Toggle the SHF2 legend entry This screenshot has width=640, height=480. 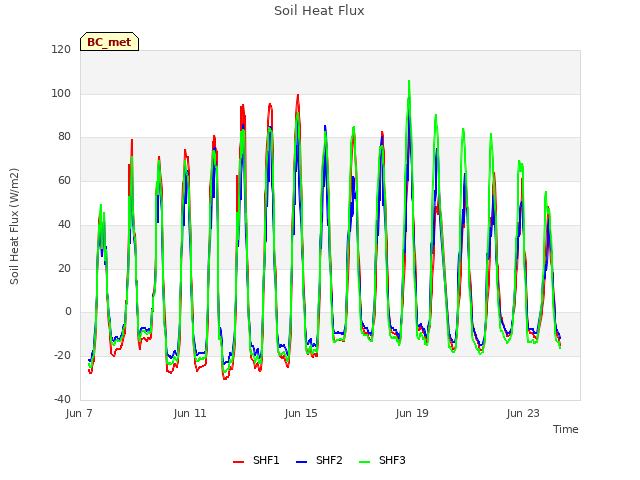(x=319, y=461)
